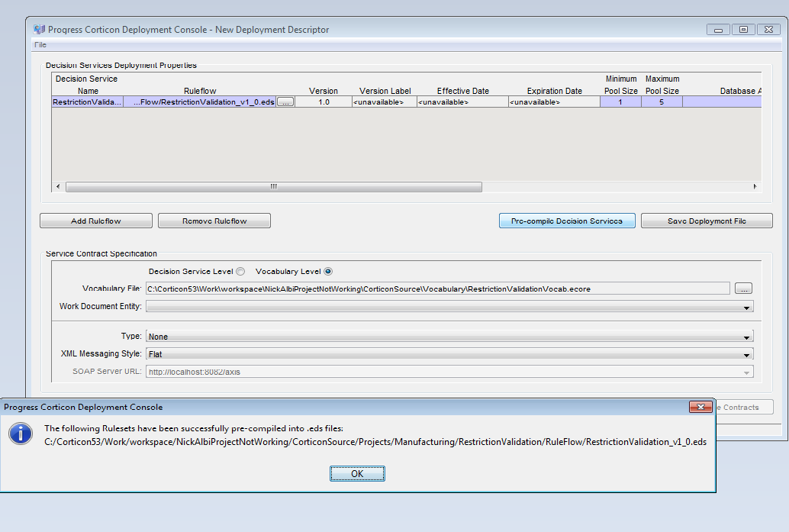Browse for Ruleflow file with ellipsis button
Screen dimensions: 789x532
pos(285,102)
